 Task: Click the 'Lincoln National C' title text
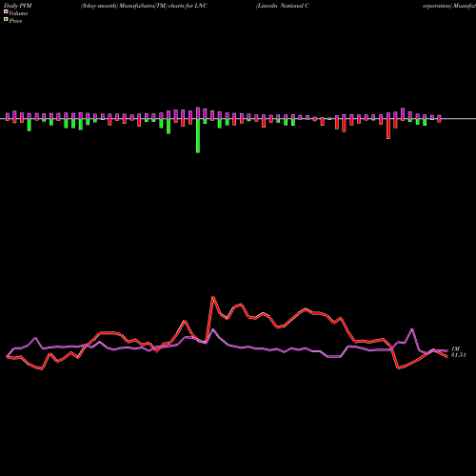pyautogui.click(x=283, y=6)
